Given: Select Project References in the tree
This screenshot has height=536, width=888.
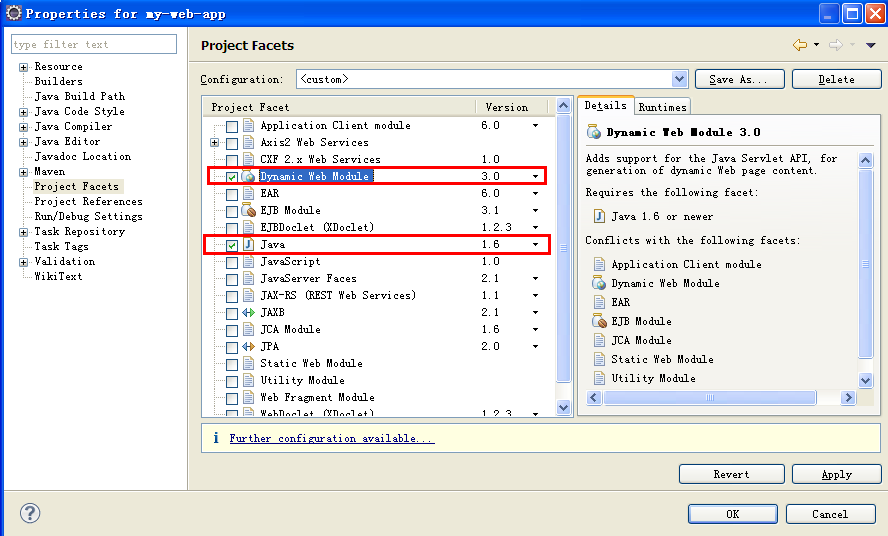Looking at the screenshot, I should click(88, 201).
